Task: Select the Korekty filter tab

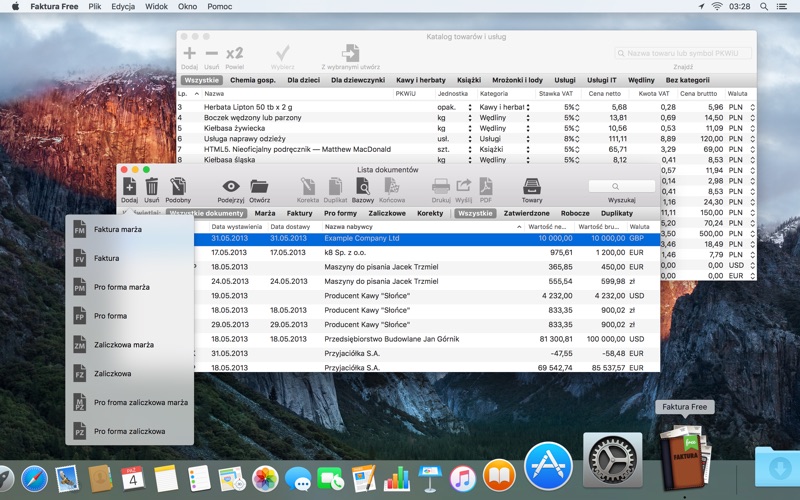Action: point(430,213)
